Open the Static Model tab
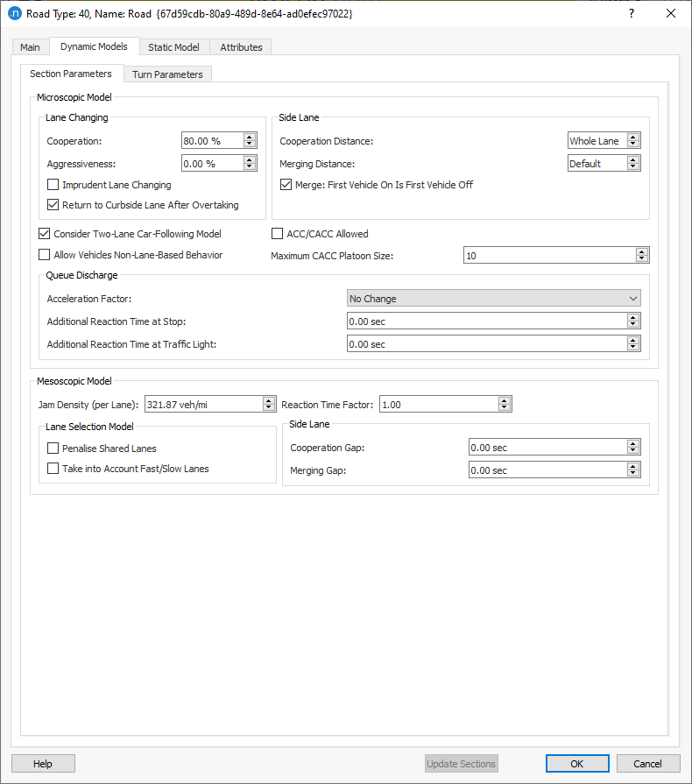Screen dimensions: 692x784 pos(173,47)
